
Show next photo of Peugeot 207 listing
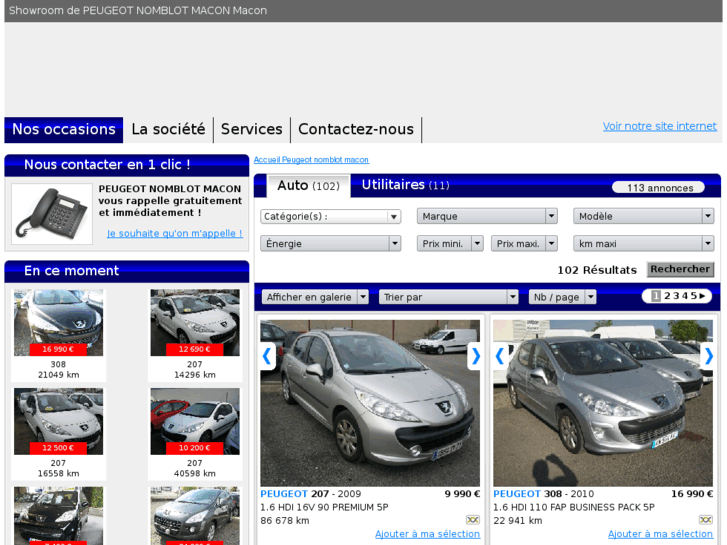click(x=475, y=356)
